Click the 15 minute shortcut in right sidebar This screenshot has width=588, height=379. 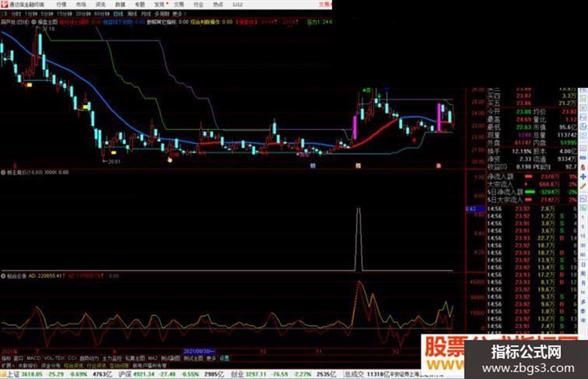point(583,236)
